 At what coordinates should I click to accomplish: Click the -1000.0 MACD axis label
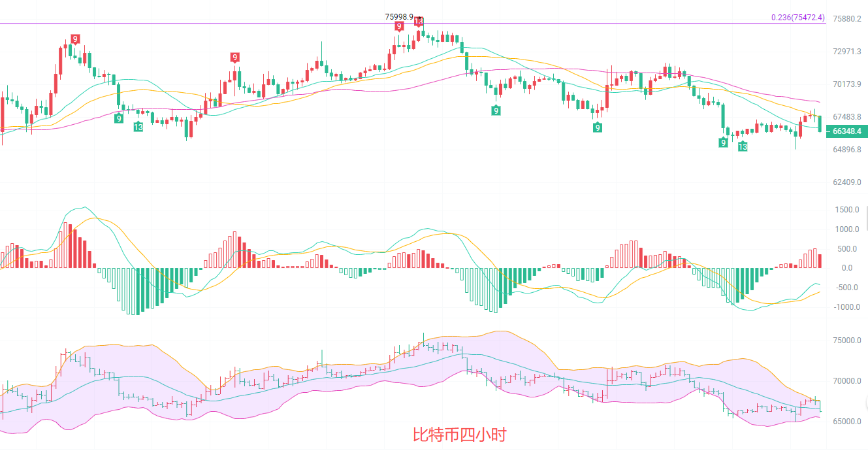click(x=846, y=307)
